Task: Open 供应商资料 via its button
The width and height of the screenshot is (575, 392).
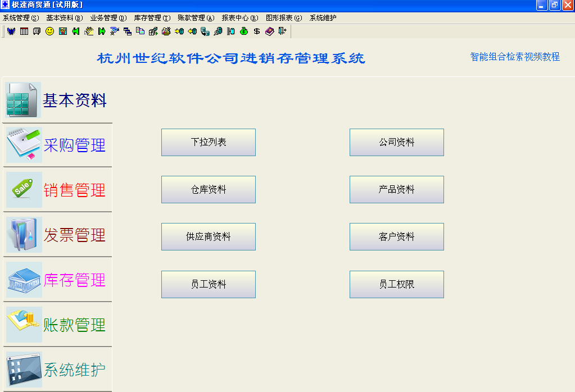Action: click(x=208, y=236)
